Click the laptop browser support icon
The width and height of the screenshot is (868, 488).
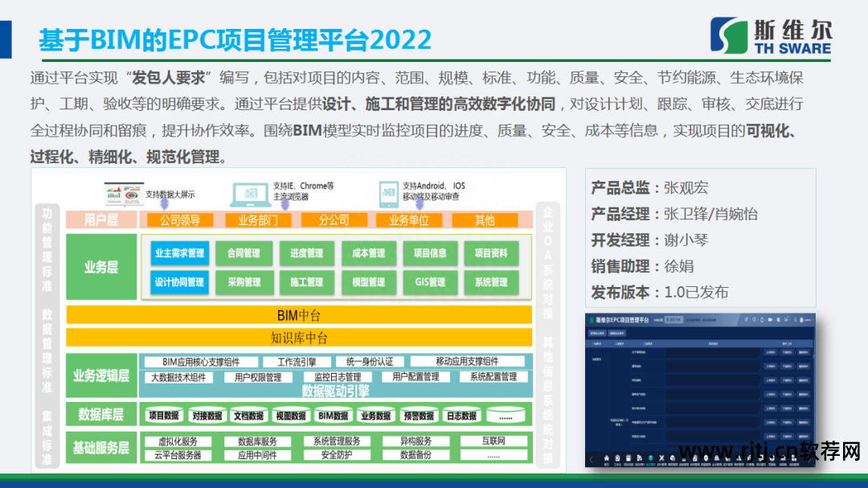250,194
